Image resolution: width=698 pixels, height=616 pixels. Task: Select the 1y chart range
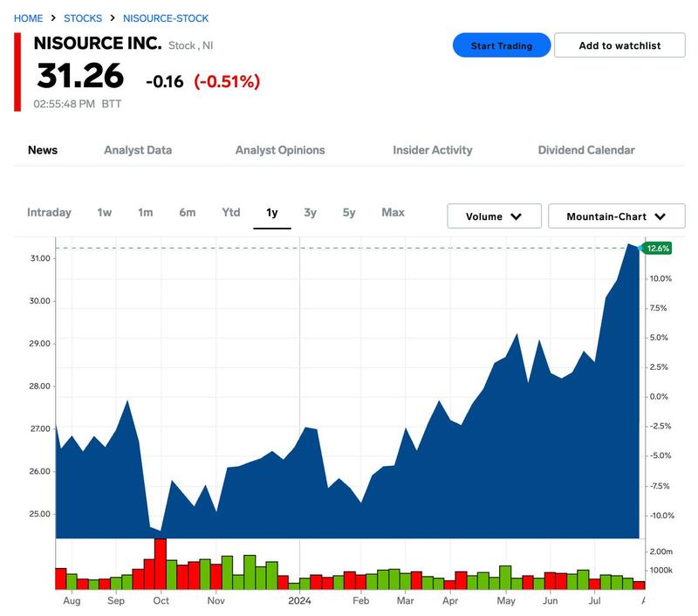tap(272, 212)
